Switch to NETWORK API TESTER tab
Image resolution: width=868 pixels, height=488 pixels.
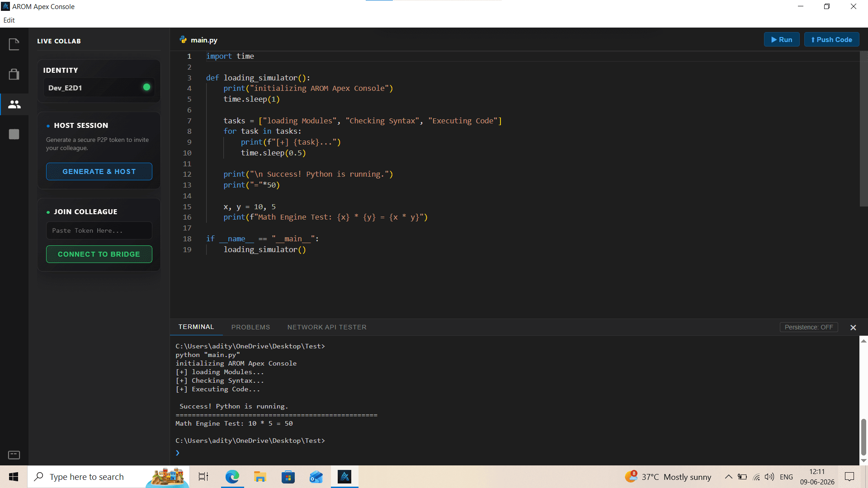click(x=327, y=327)
